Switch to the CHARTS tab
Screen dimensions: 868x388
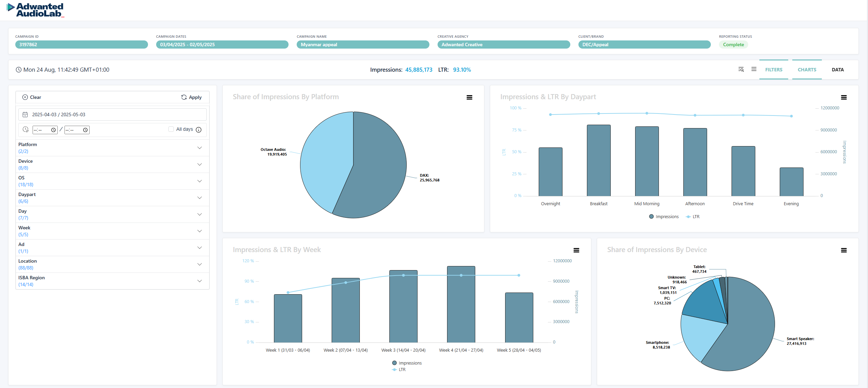coord(807,70)
